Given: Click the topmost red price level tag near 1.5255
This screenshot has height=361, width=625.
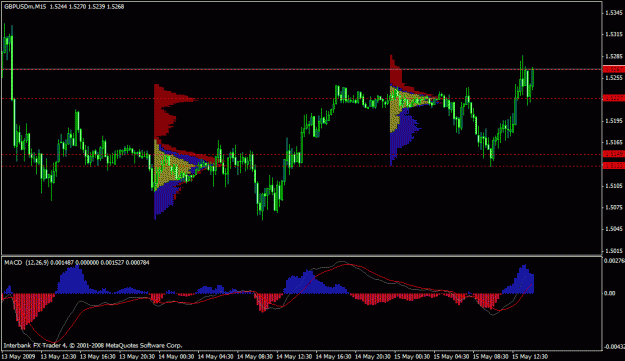Looking at the screenshot, I should 614,69.
